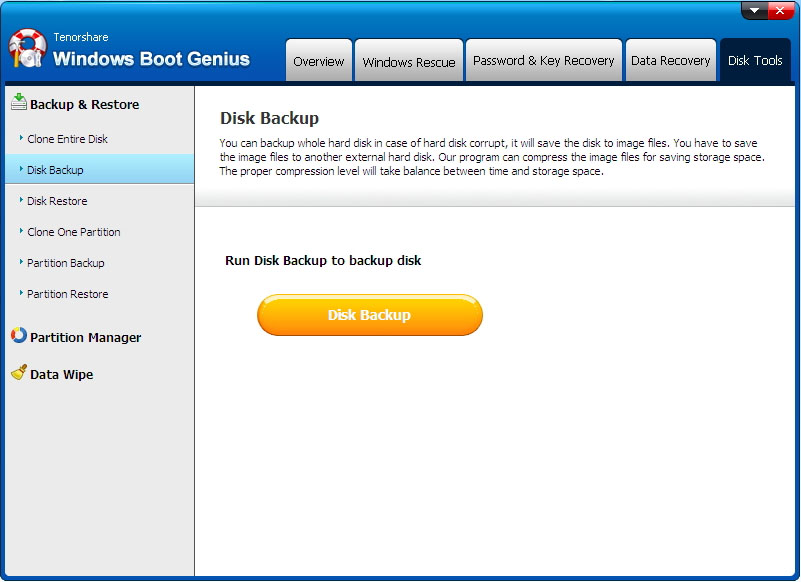
Task: Close the Windows Boot Genius window
Action: pos(781,10)
